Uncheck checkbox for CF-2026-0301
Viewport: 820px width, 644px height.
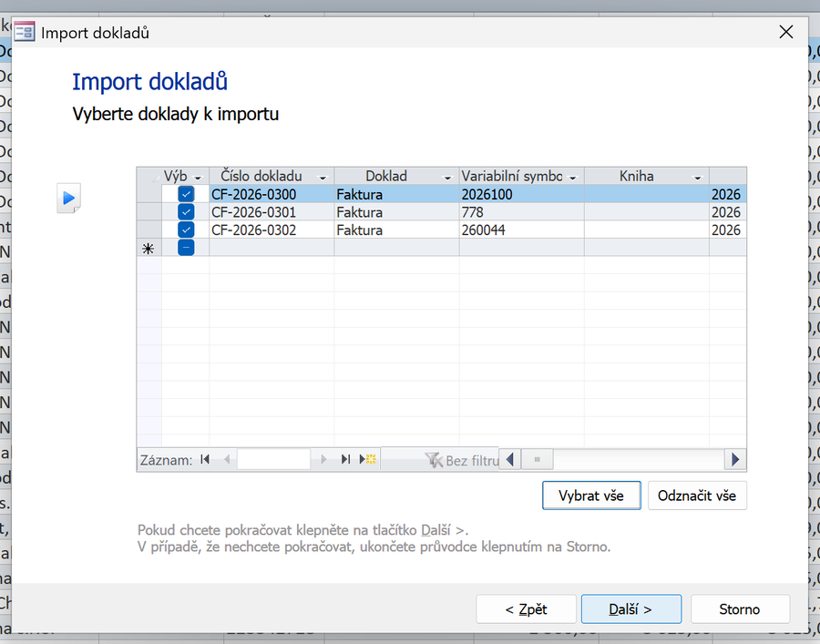(x=186, y=212)
